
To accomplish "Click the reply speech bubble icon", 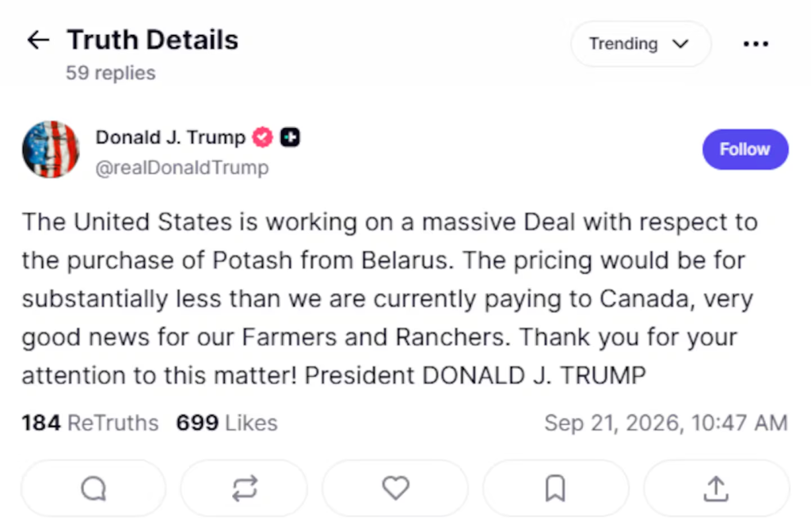I will [x=93, y=488].
